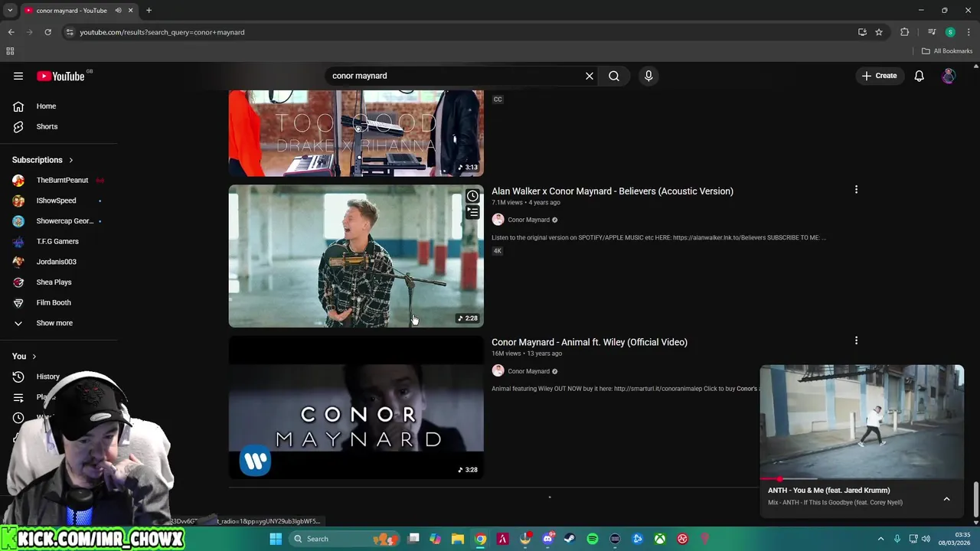Expand the You section
This screenshot has width=980, height=551.
[x=24, y=356]
